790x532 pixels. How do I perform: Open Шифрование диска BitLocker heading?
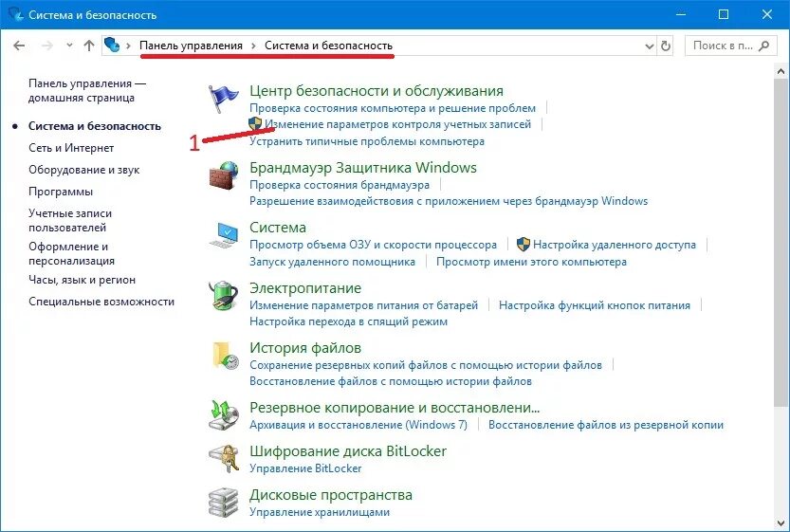tap(348, 450)
